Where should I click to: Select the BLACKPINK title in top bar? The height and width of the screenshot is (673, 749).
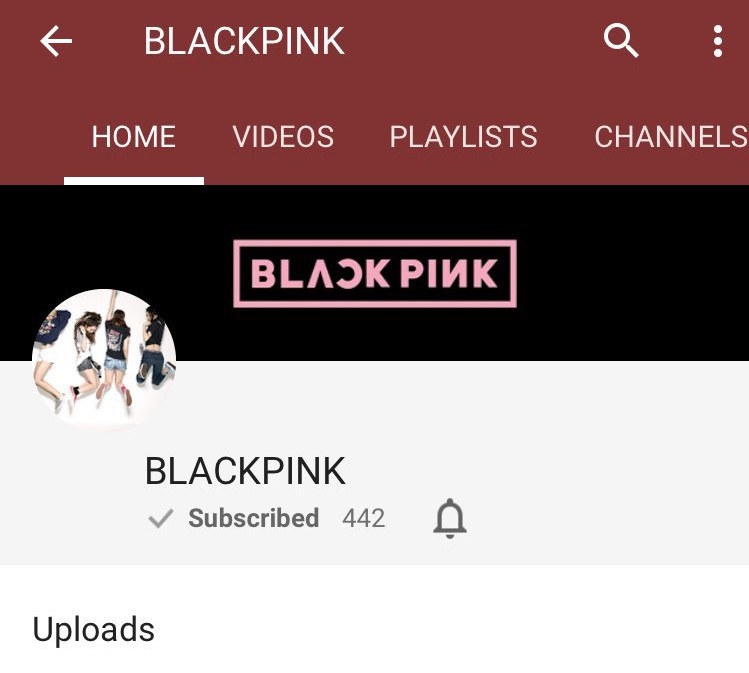tap(244, 41)
